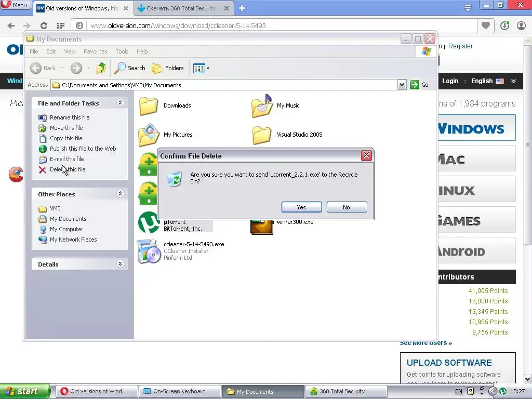Open VM2 folder in Other Places

(x=55, y=208)
